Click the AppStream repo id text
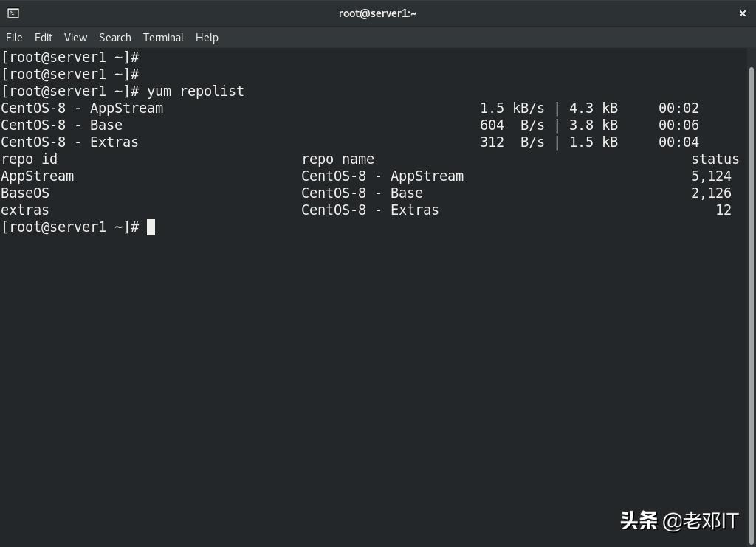This screenshot has width=756, height=547. click(x=37, y=176)
